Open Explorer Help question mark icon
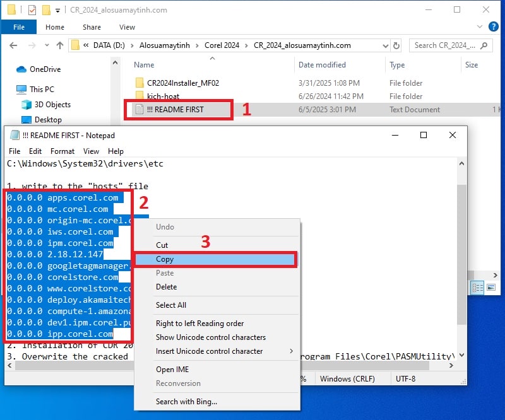 pyautogui.click(x=493, y=26)
